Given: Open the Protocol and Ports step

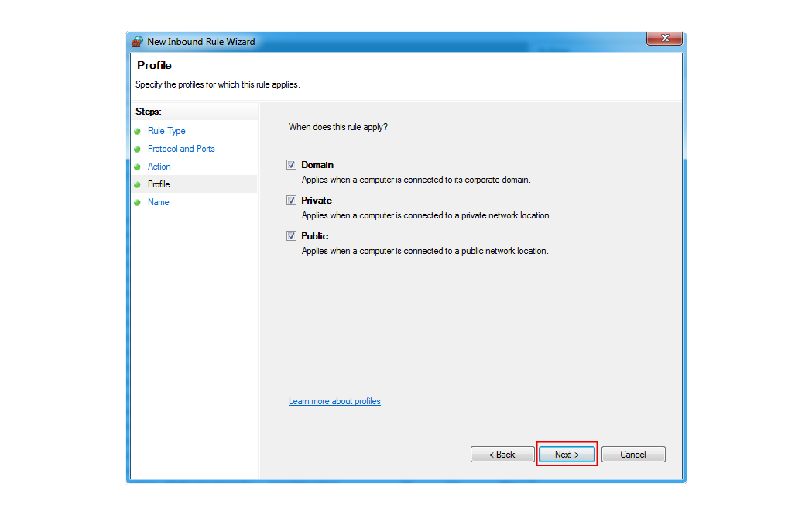Looking at the screenshot, I should point(181,149).
